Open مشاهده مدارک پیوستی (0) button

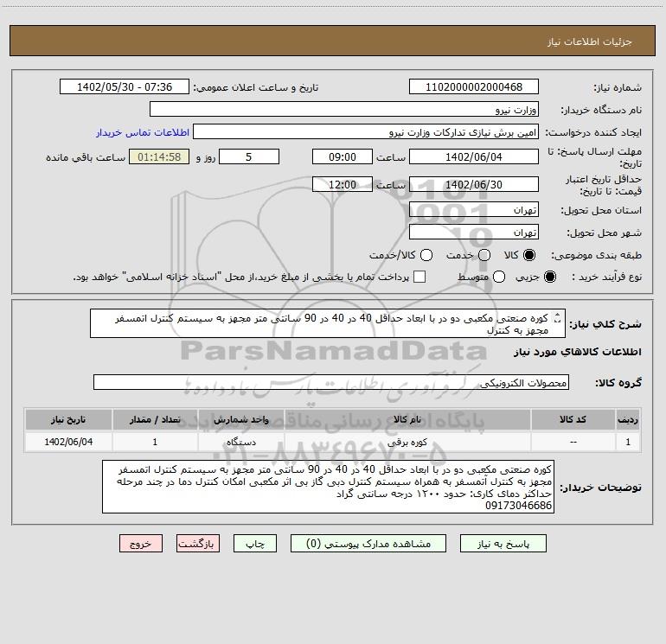pos(368,544)
